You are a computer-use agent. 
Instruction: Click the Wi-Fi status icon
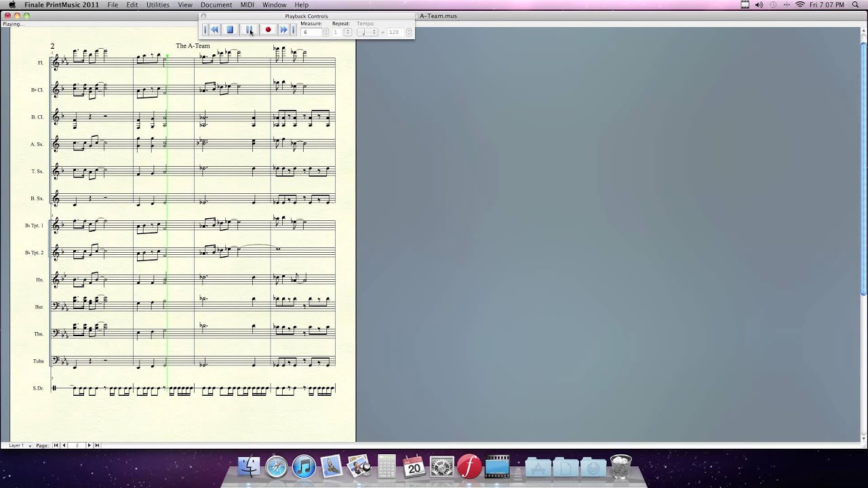pos(800,5)
